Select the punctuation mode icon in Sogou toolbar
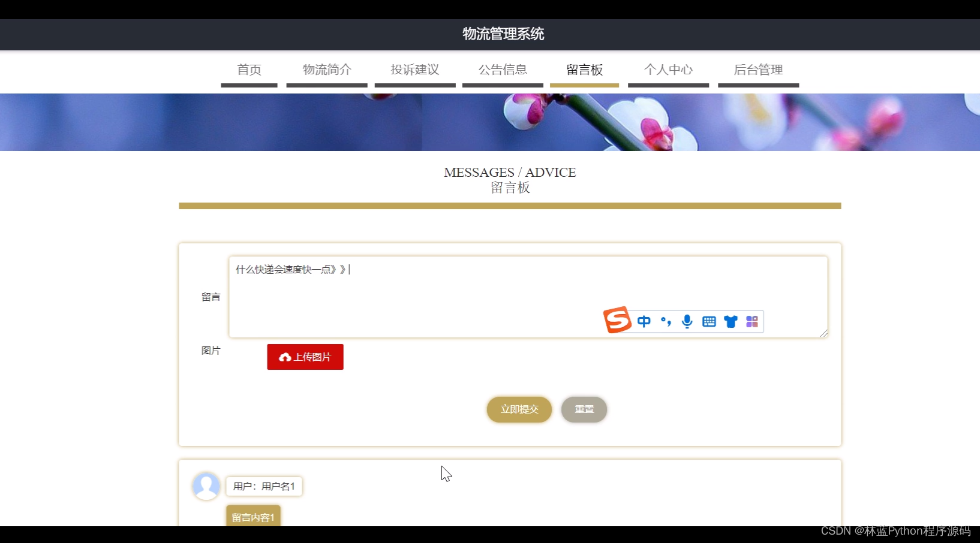Screen dimensions: 980x543 [665, 321]
